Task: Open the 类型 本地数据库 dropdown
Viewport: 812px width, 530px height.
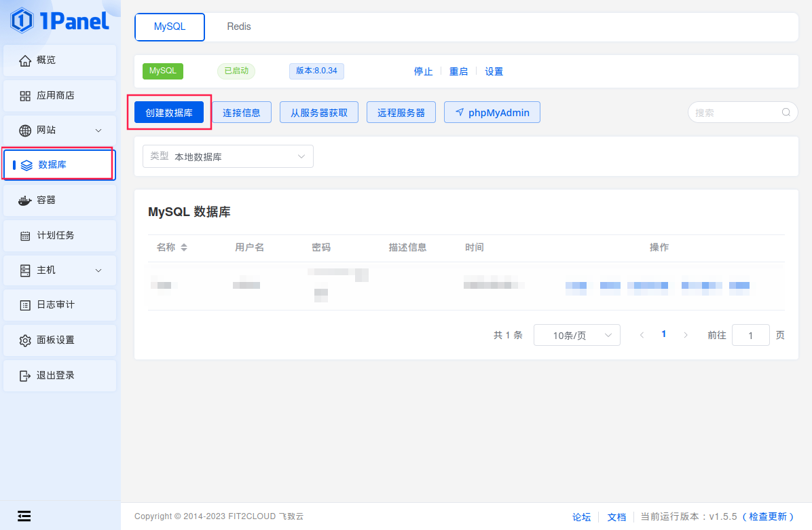Action: click(x=228, y=156)
